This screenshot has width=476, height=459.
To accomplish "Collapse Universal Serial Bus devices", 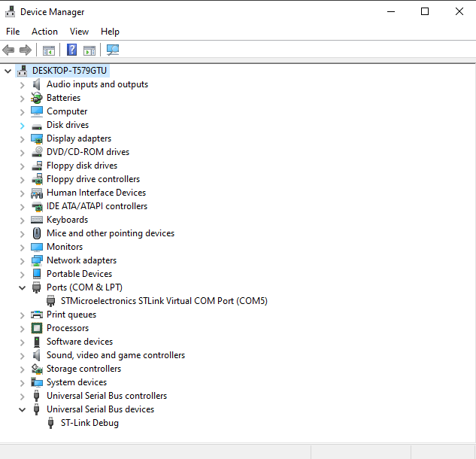I will (x=22, y=409).
